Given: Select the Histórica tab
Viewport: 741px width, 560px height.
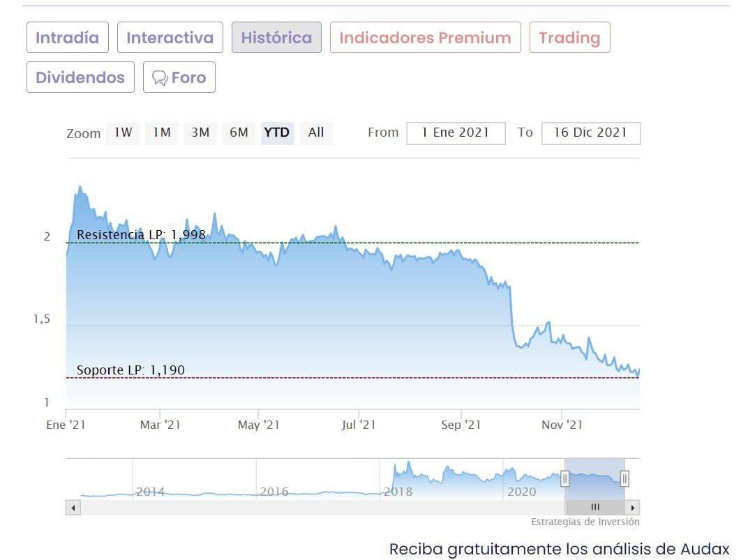Looking at the screenshot, I should point(276,38).
